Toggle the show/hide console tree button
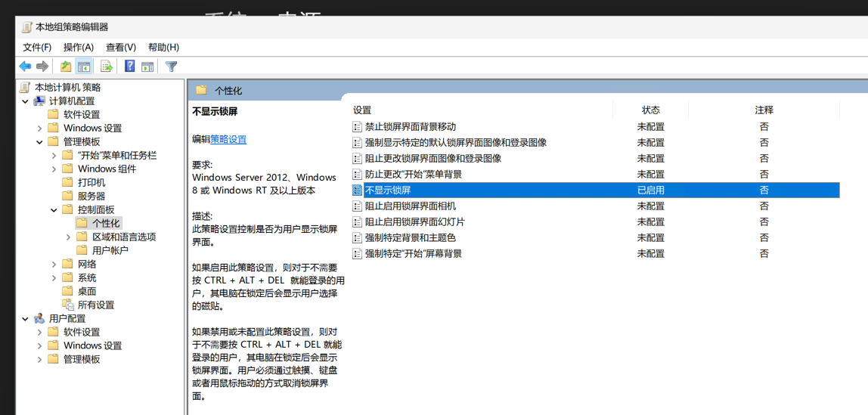This screenshot has width=868, height=415. (84, 67)
